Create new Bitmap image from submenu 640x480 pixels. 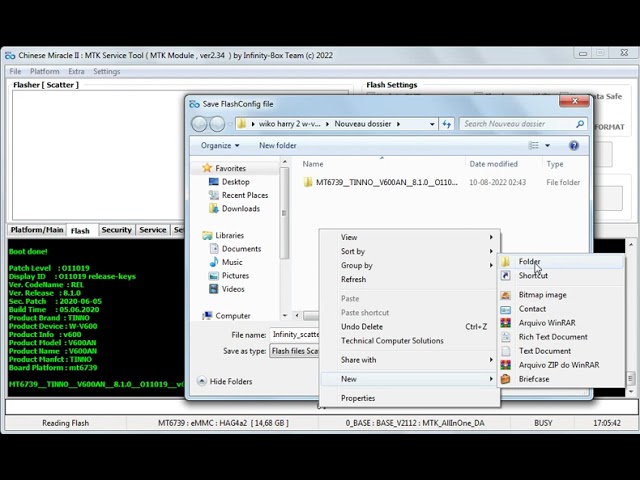561,295
